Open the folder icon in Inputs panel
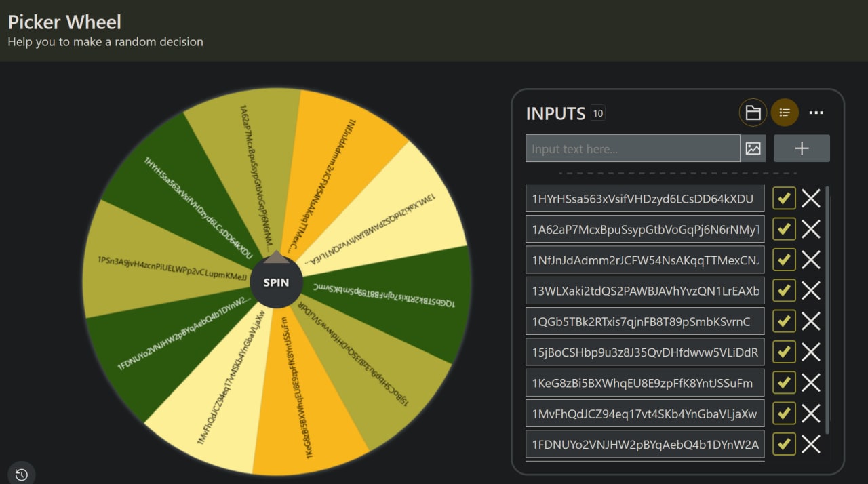 pyautogui.click(x=753, y=113)
